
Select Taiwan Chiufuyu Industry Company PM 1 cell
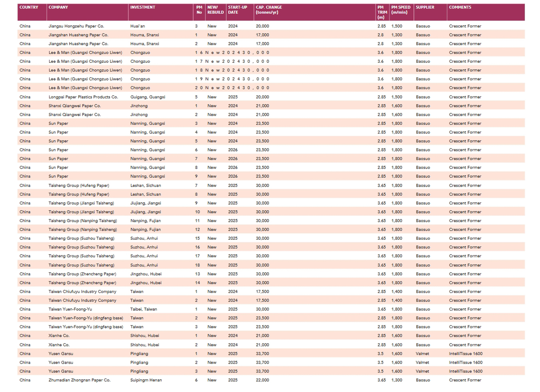(83, 291)
